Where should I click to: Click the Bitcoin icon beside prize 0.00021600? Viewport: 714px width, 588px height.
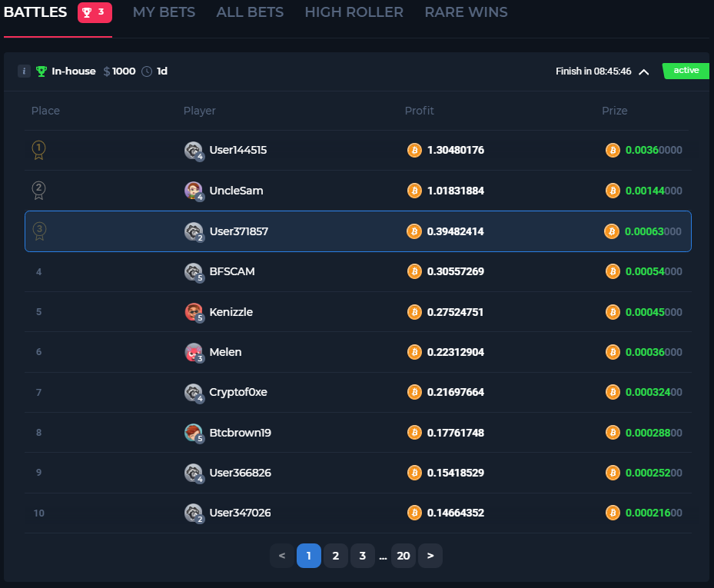[x=613, y=513]
